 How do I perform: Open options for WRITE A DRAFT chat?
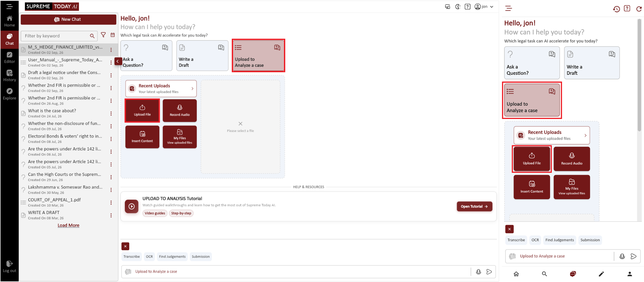pos(111,216)
